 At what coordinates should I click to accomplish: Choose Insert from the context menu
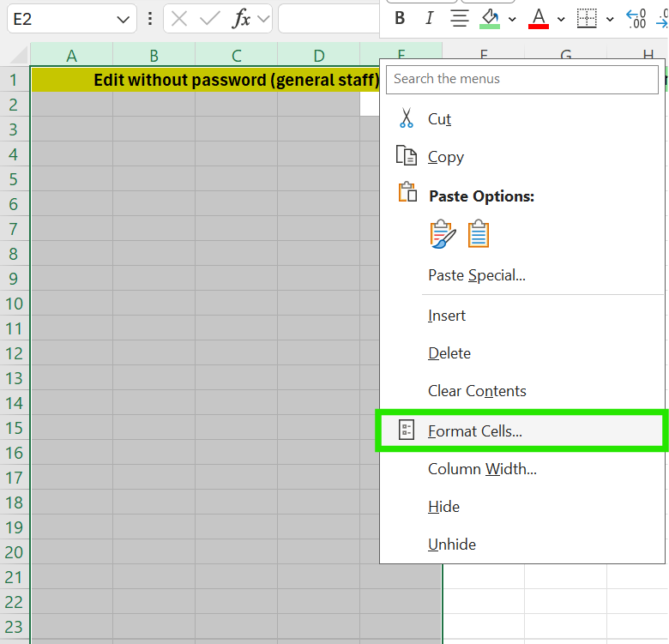[521, 316]
